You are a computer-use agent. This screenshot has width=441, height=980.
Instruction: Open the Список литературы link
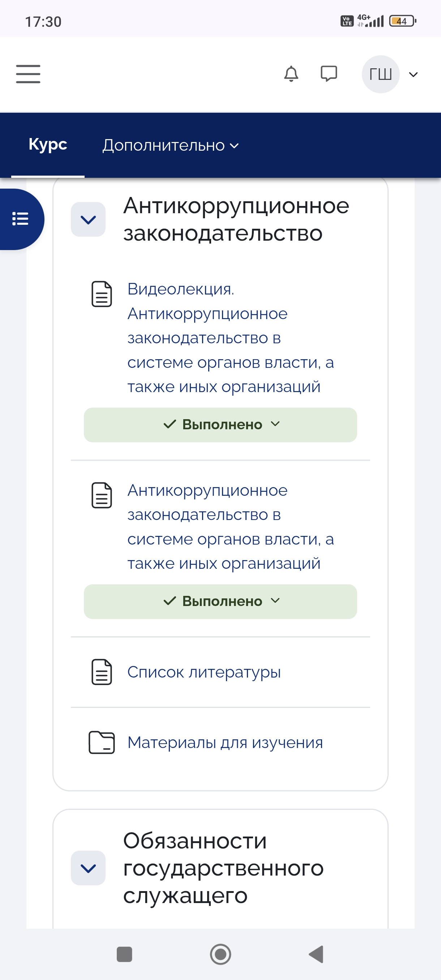[x=204, y=672]
